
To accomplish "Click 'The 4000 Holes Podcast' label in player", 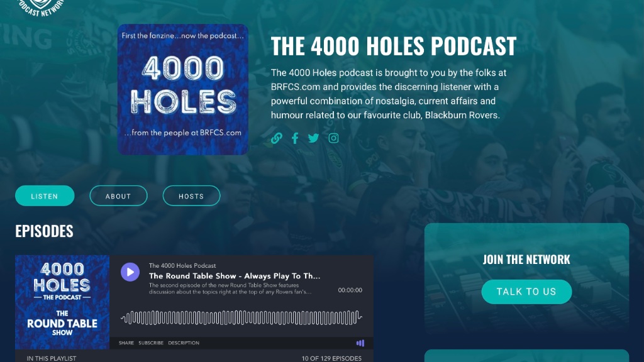I will (182, 266).
